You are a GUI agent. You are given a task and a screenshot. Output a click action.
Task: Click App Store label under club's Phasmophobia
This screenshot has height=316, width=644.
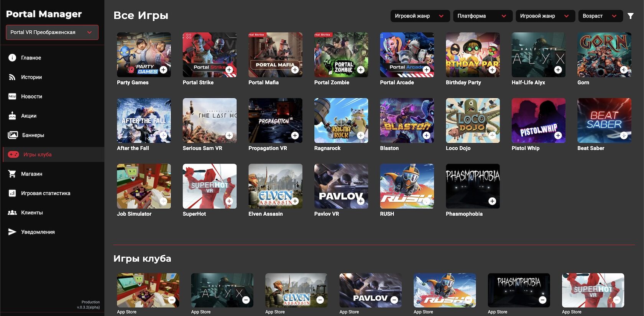coord(498,312)
